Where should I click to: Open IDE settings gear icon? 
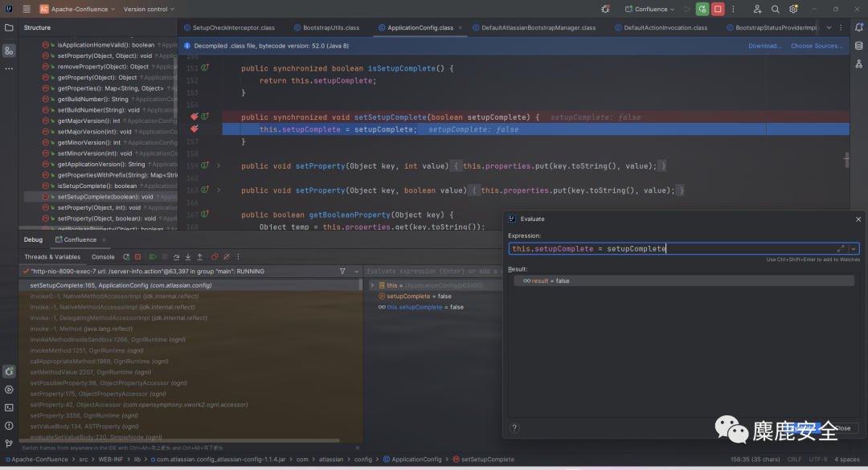(x=793, y=10)
